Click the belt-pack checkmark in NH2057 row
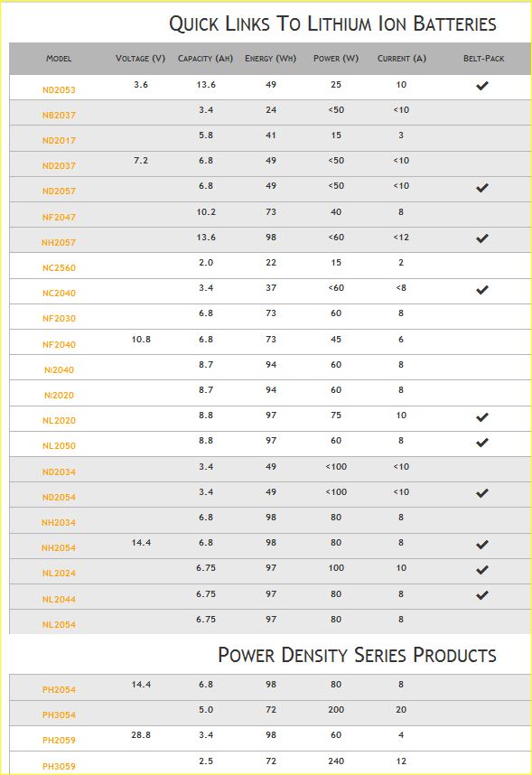Screen dimensions: 532x775 482,238
